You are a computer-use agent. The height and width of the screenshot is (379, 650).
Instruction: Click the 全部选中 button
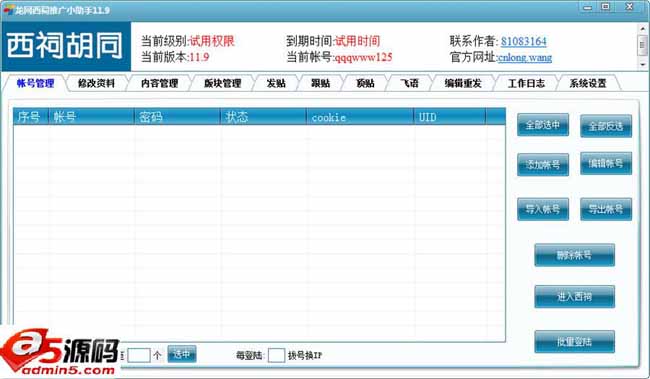(x=543, y=125)
